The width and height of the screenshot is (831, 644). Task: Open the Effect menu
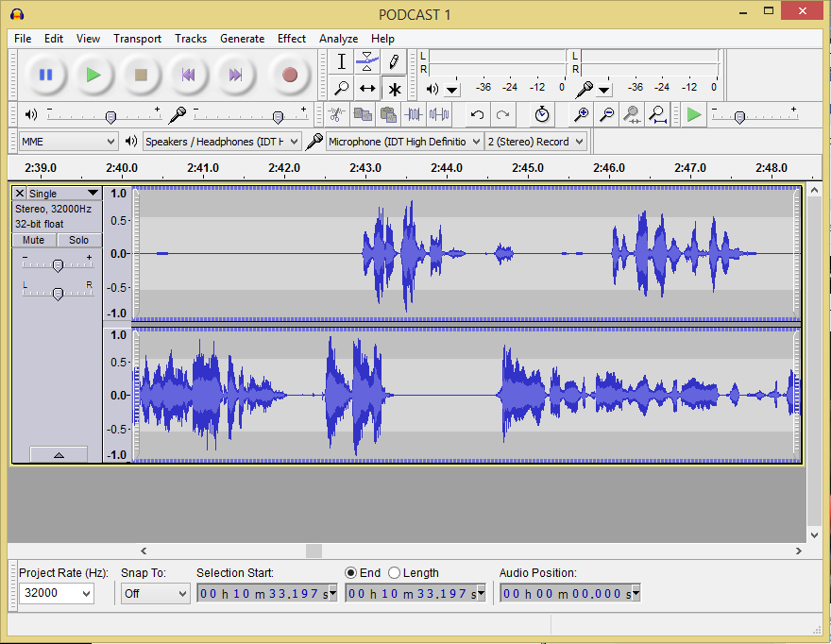(x=292, y=39)
